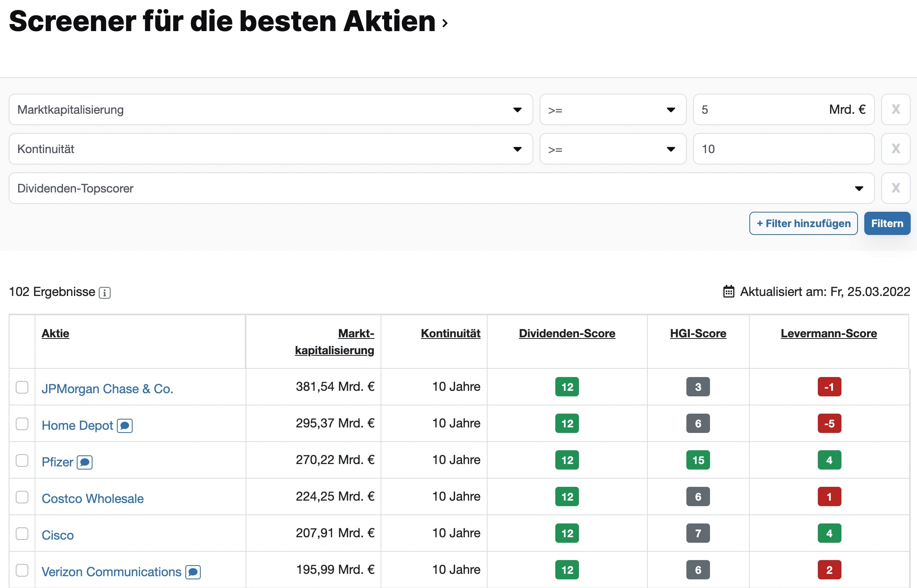Sort by HGI-Score column header
The image size is (917, 588).
pos(698,333)
